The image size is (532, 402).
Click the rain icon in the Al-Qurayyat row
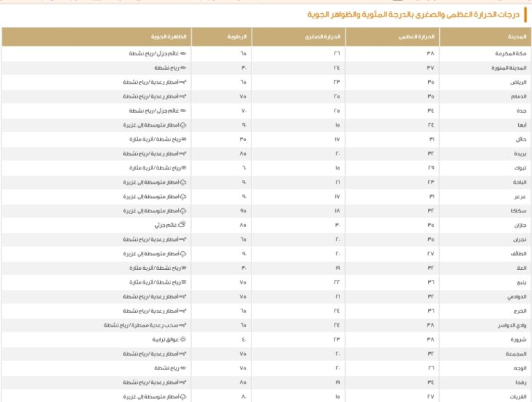pyautogui.click(x=184, y=396)
